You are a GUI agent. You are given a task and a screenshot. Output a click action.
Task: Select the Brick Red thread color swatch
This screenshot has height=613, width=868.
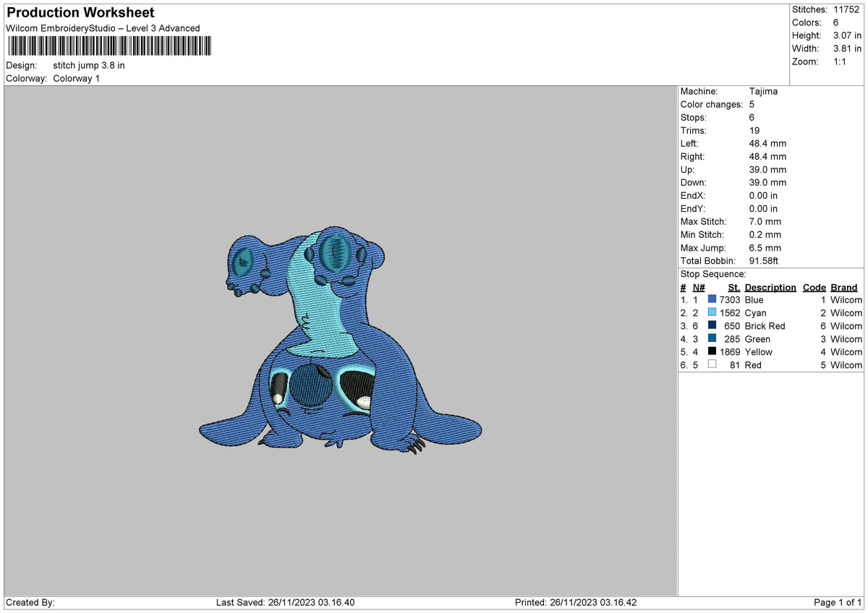coord(713,326)
